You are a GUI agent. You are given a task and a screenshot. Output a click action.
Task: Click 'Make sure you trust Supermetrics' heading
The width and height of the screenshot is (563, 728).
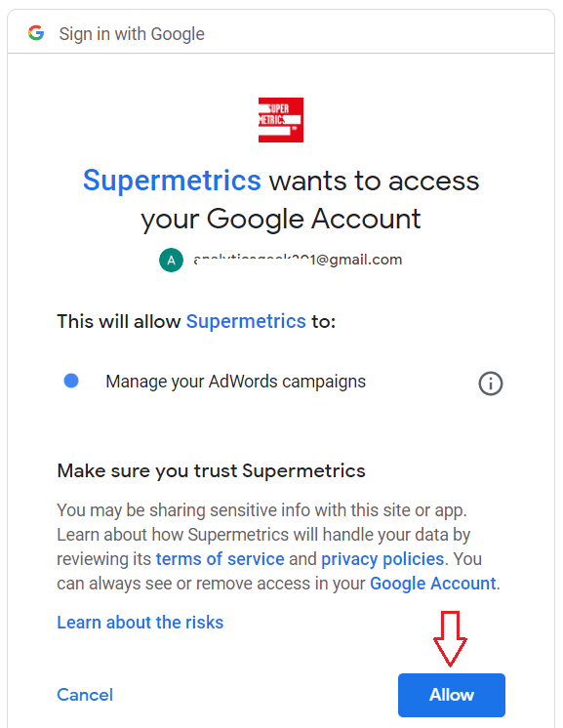pyautogui.click(x=211, y=470)
